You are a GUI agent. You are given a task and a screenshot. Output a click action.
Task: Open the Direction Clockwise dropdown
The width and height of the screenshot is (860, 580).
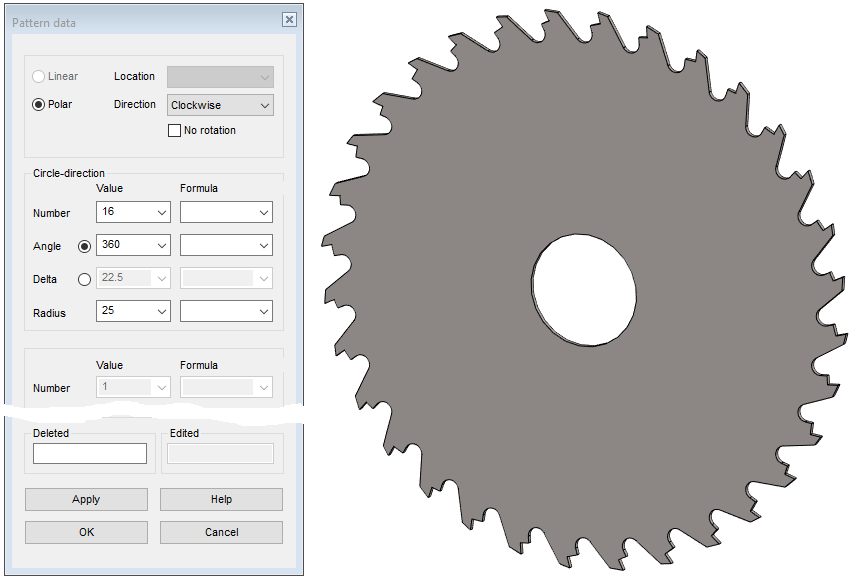tap(264, 105)
